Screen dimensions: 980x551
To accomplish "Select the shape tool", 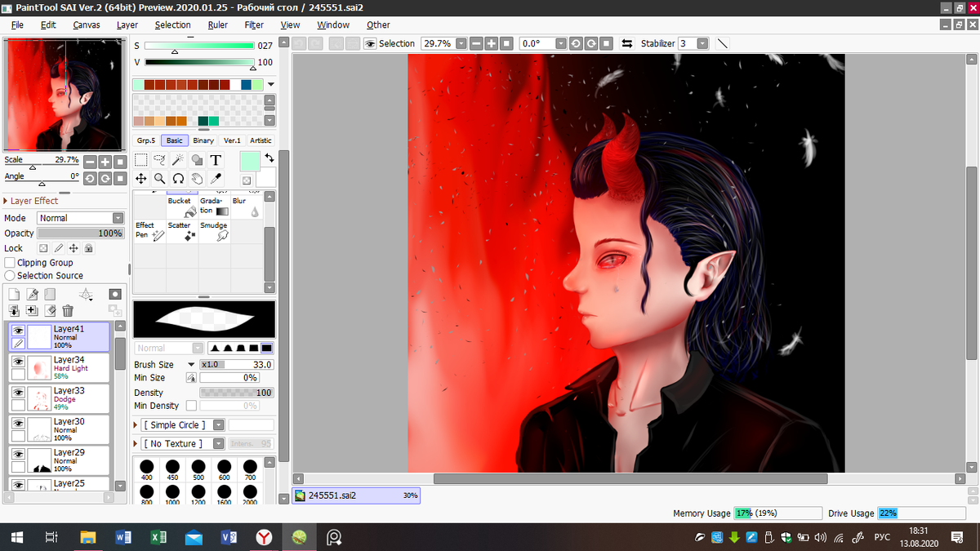I will pos(197,160).
